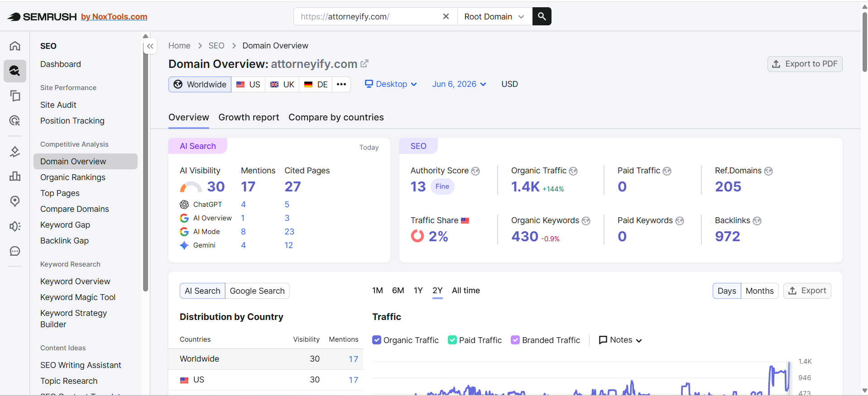Click the megaphone advertising icon in rail
Screen dimensions: 868x396
pos(15,226)
